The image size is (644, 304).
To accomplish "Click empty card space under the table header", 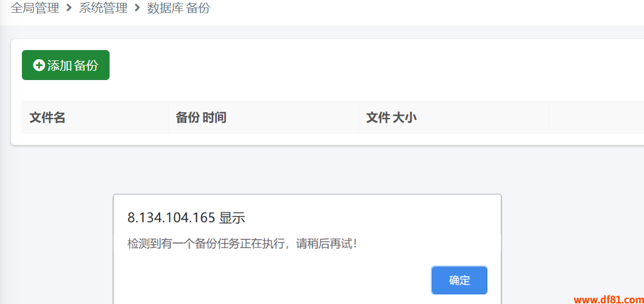I will point(329,139).
